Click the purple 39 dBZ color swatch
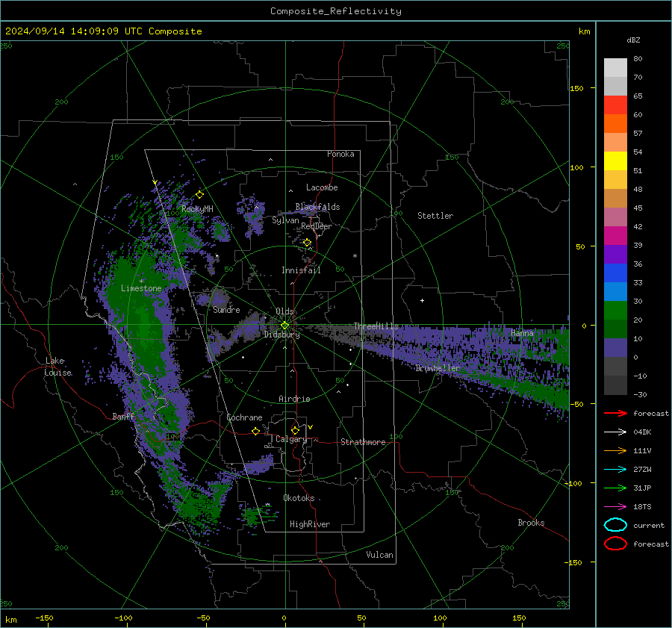Viewport: 672px width, 628px height. coord(615,255)
